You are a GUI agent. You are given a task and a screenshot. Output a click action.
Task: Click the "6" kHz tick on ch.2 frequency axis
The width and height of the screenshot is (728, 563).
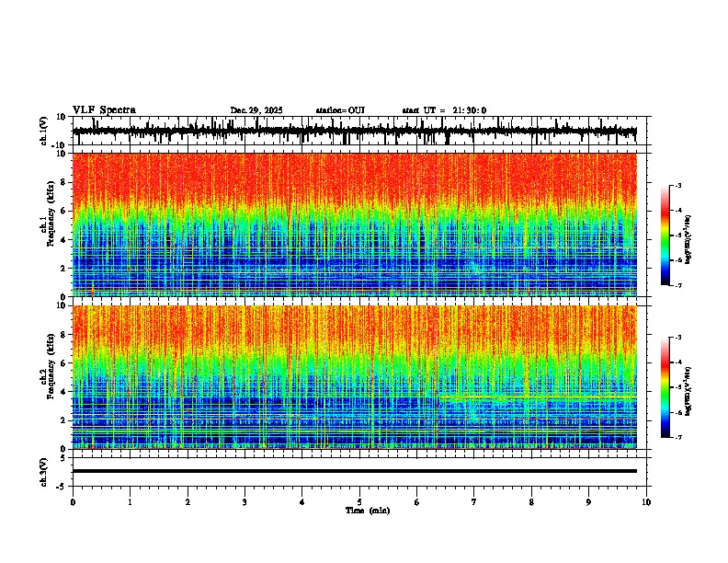point(63,362)
